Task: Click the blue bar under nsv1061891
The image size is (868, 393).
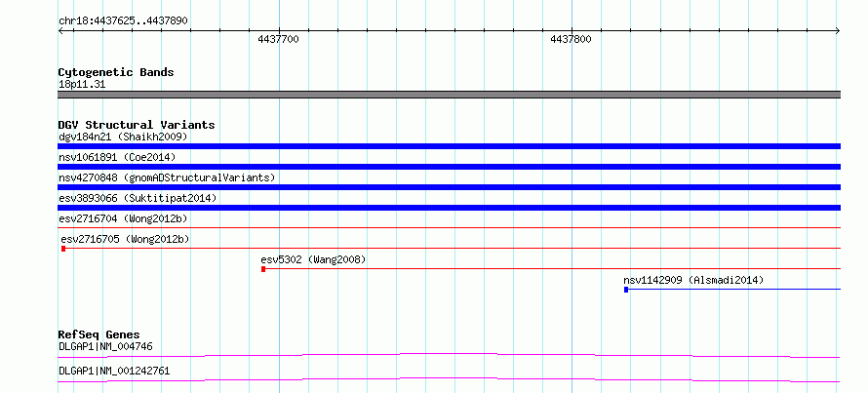Action: [449, 167]
